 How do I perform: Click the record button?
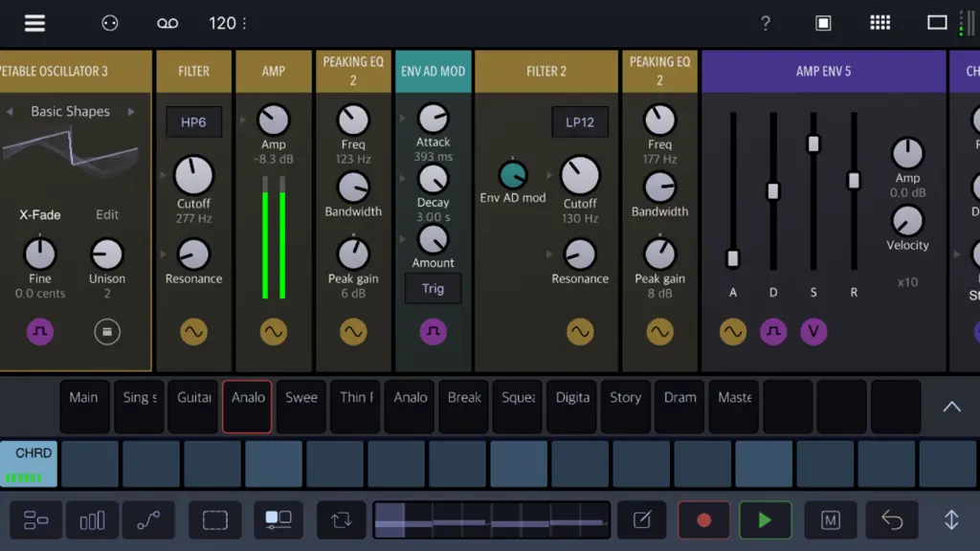703,519
